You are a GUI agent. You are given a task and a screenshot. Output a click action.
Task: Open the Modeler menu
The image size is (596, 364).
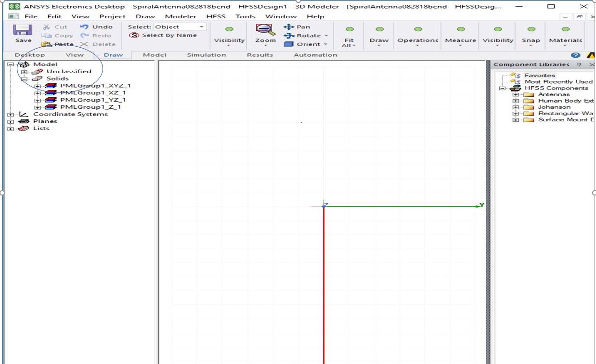pyautogui.click(x=181, y=16)
